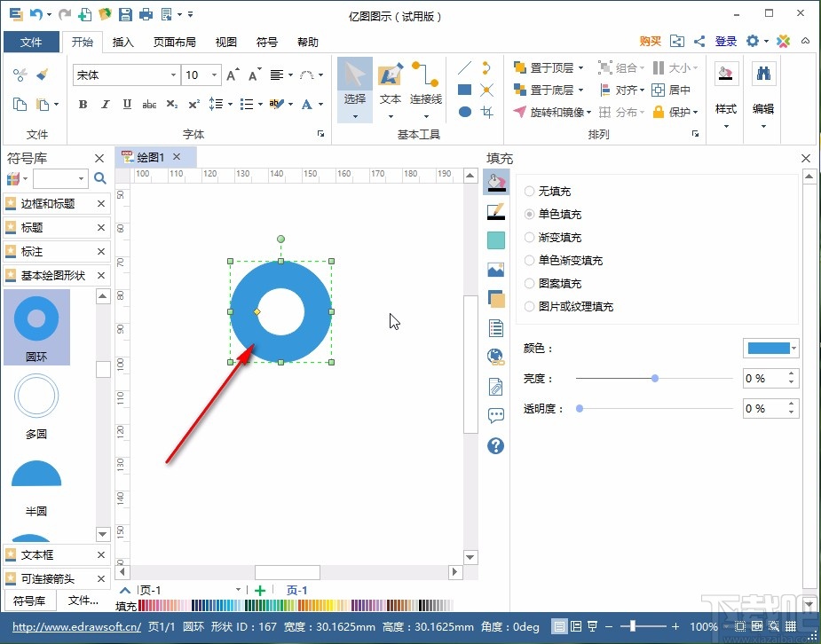Toggle Italic text formatting
821x644 pixels.
point(106,104)
